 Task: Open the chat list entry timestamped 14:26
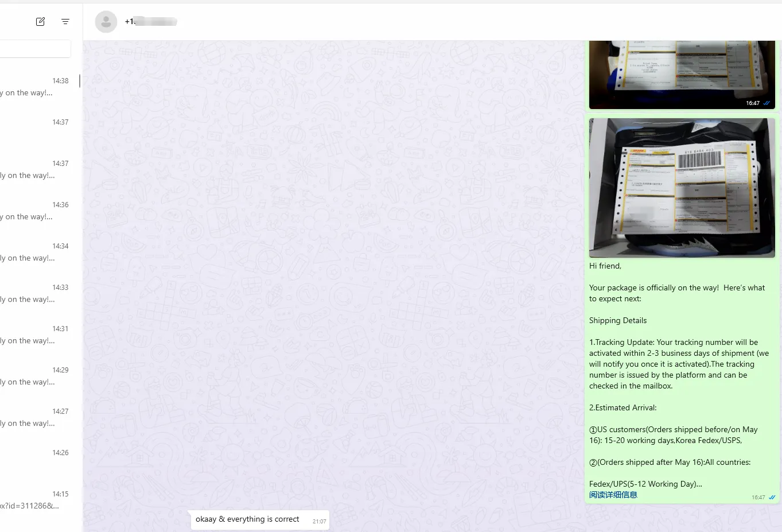click(x=39, y=459)
